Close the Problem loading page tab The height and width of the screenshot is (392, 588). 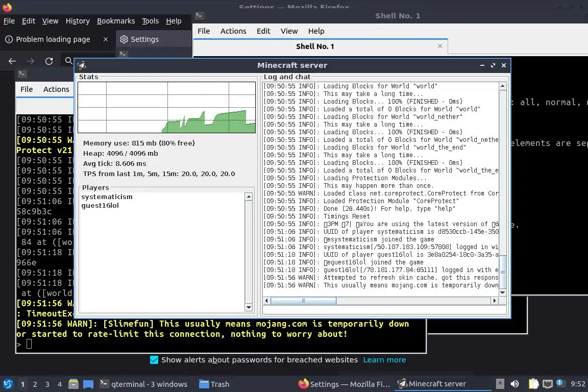(106, 39)
